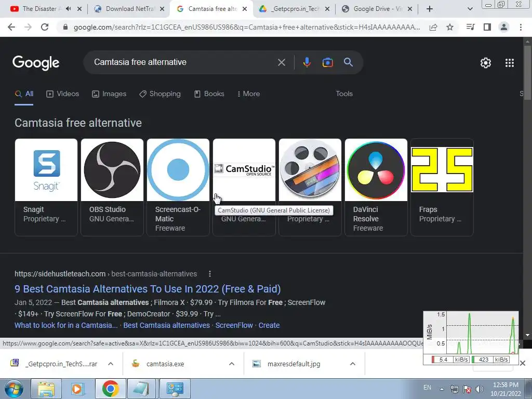This screenshot has height=399, width=532.
Task: Switch to Download NetTraffic tab
Action: pyautogui.click(x=129, y=9)
